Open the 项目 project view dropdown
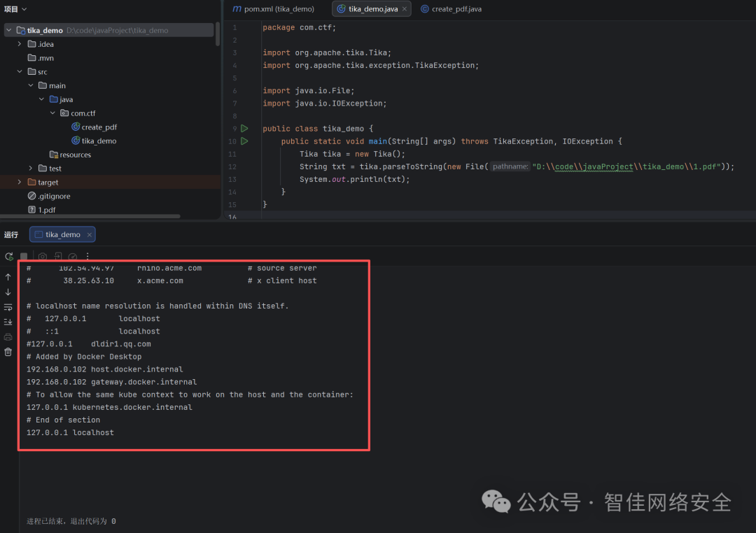 15,9
